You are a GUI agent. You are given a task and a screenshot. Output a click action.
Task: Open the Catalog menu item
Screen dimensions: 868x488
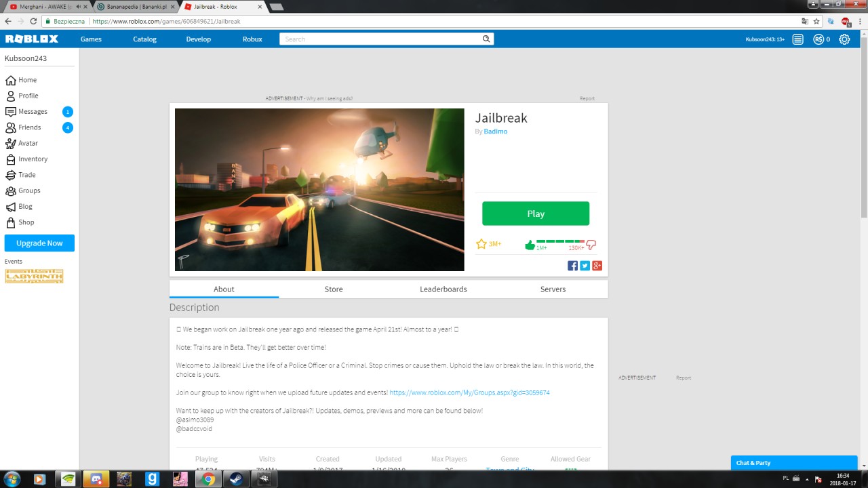[144, 39]
